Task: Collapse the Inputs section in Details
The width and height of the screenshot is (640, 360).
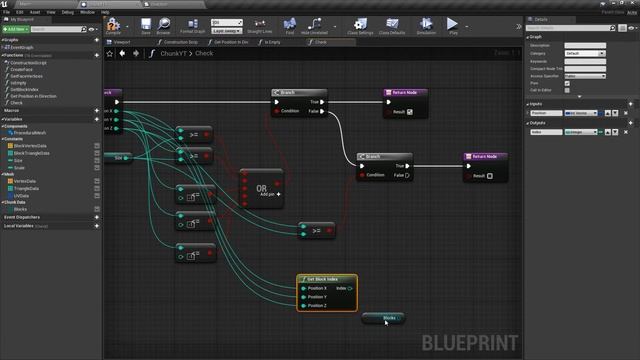Action: [x=528, y=104]
